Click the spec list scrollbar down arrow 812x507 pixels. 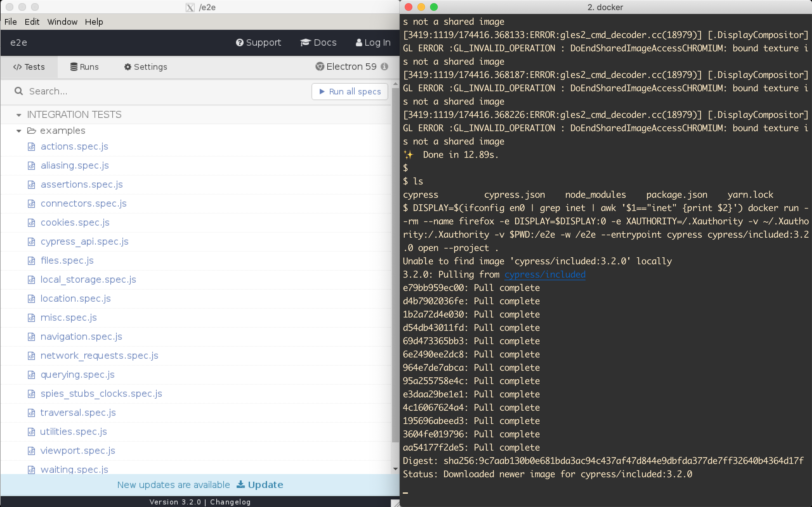(x=395, y=469)
